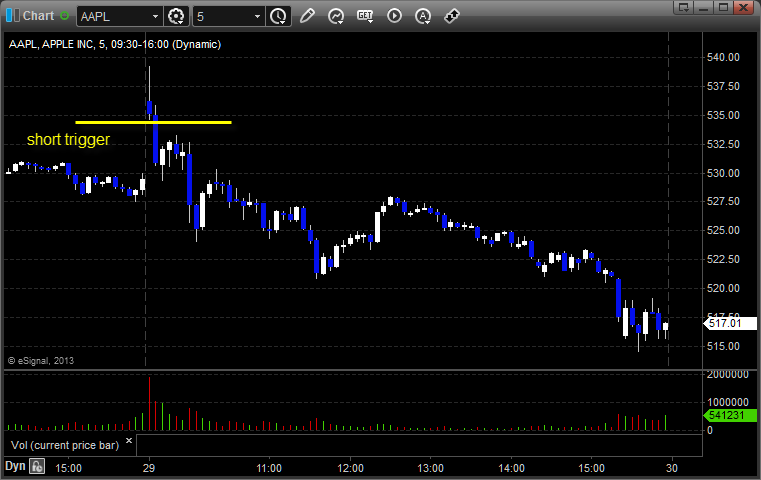
Task: Click the 1000000 volume scale label
Action: [x=728, y=402]
